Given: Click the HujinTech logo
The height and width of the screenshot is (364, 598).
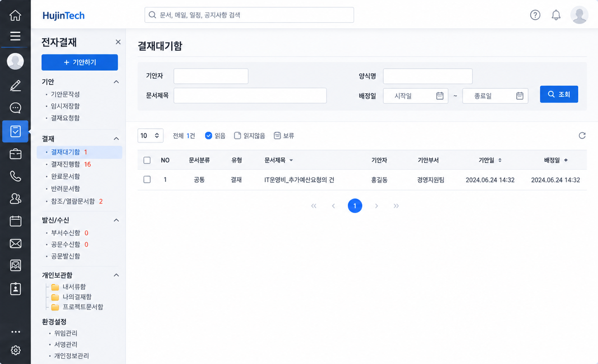Looking at the screenshot, I should tap(63, 16).
